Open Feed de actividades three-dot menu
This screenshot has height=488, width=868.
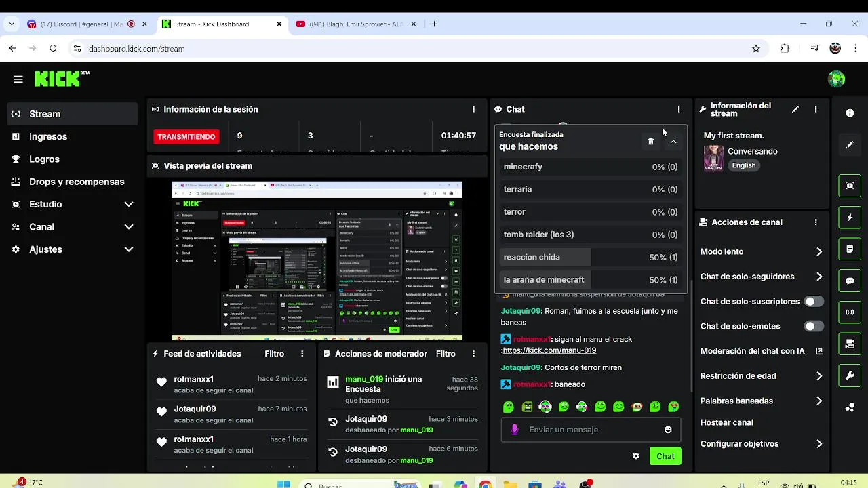tap(302, 354)
